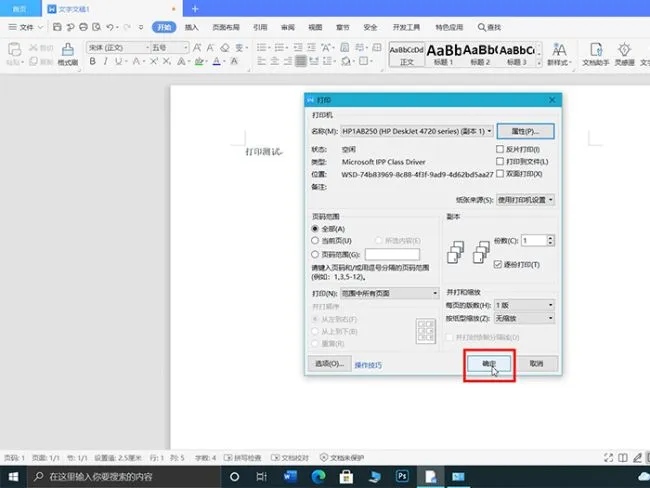Uncheck 逐份打印(T) collate checkbox
The image size is (650, 488).
[x=498, y=265]
